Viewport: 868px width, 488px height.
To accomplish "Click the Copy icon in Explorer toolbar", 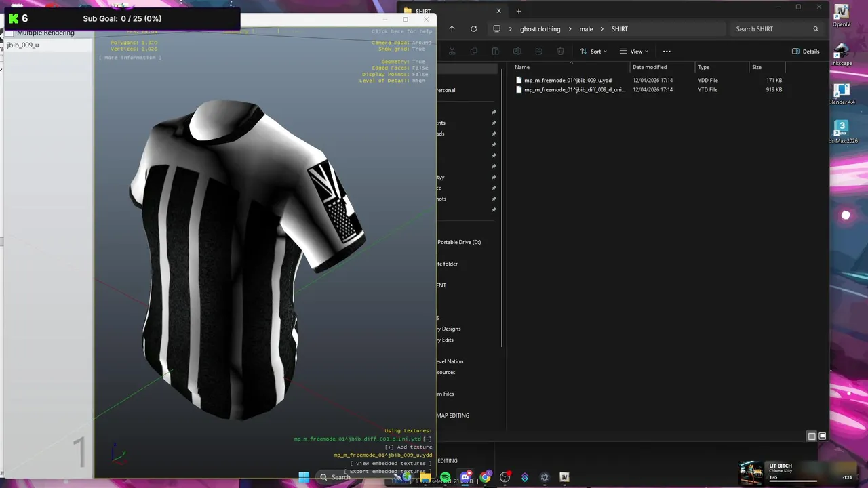I will point(473,52).
